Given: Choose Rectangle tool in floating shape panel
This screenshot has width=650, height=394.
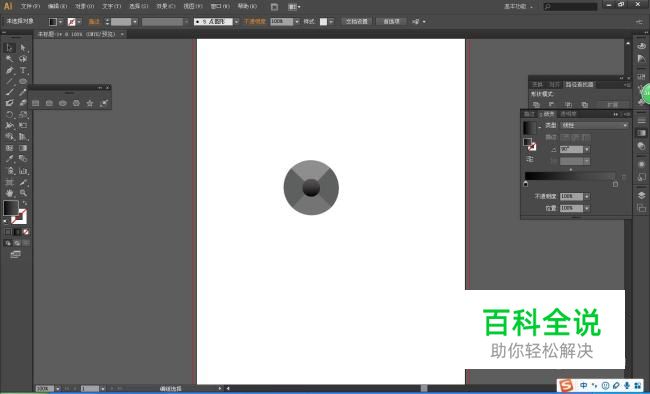Looking at the screenshot, I should pyautogui.click(x=36, y=103).
